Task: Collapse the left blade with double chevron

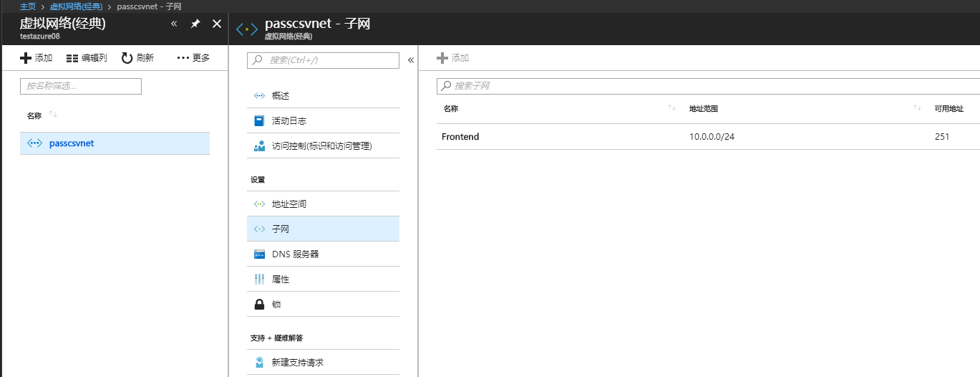Action: pyautogui.click(x=174, y=24)
